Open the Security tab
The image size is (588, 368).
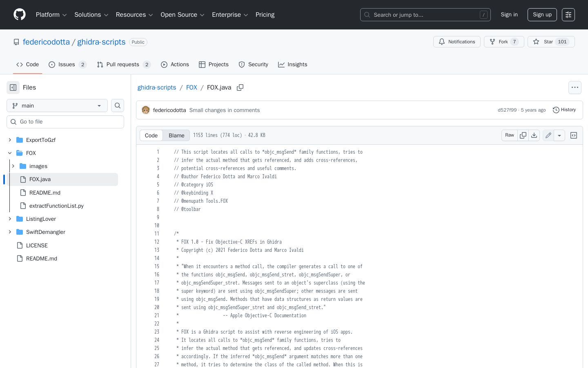click(253, 65)
